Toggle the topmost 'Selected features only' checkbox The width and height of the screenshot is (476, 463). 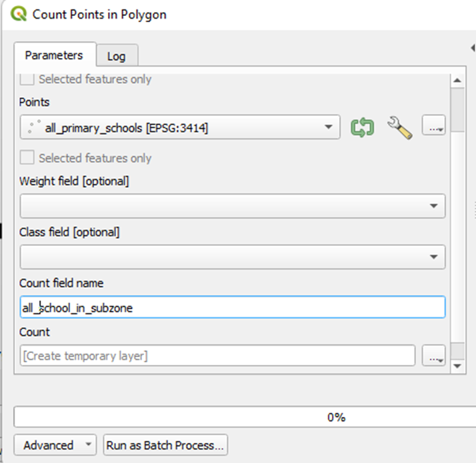(27, 79)
